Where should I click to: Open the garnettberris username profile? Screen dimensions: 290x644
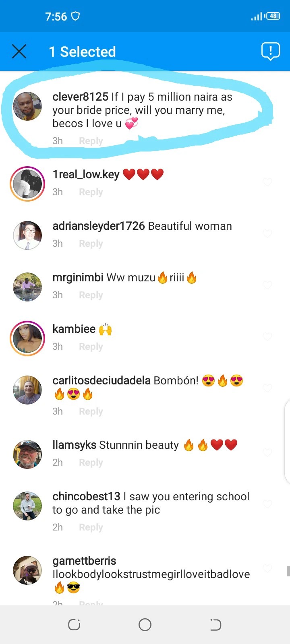click(x=84, y=561)
